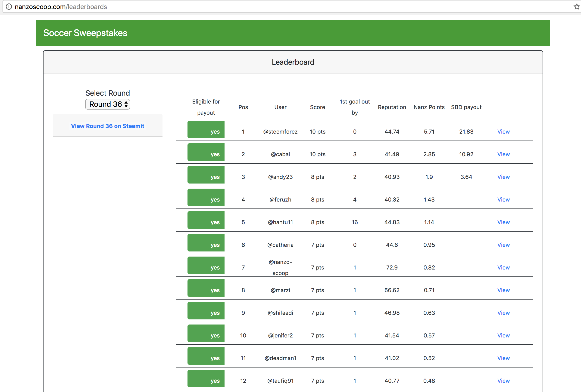Click the green yes badge for @steemforez
The height and width of the screenshot is (392, 581).
[206, 130]
